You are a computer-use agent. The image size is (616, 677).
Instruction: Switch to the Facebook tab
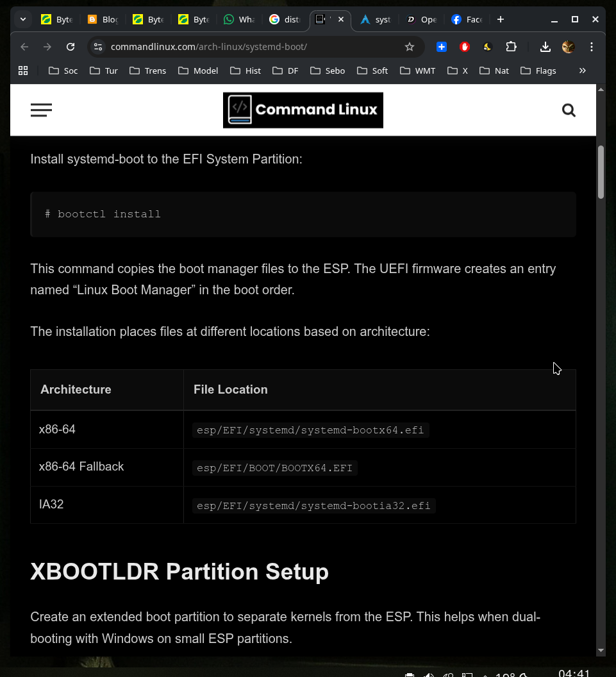click(x=466, y=19)
